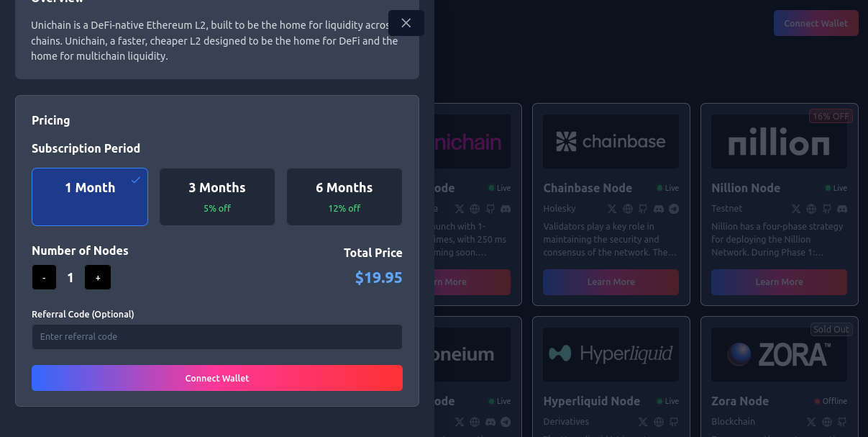
Task: Close the node details panel
Action: pos(406,23)
